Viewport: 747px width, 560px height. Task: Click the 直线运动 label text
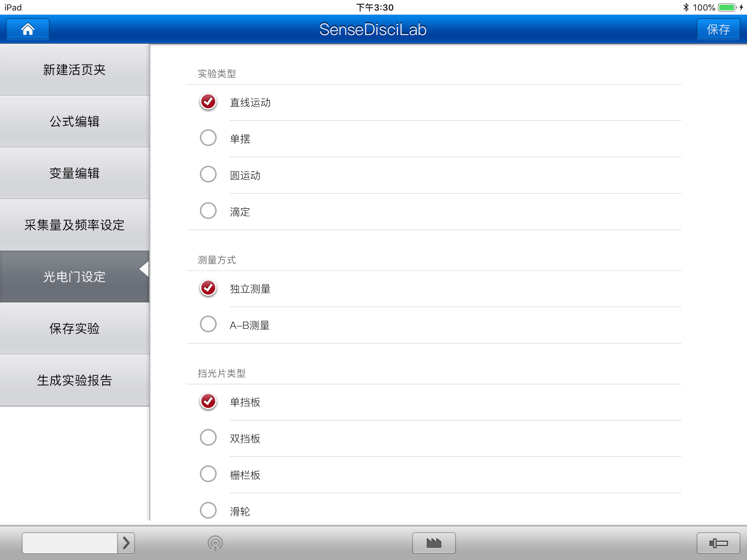(250, 103)
